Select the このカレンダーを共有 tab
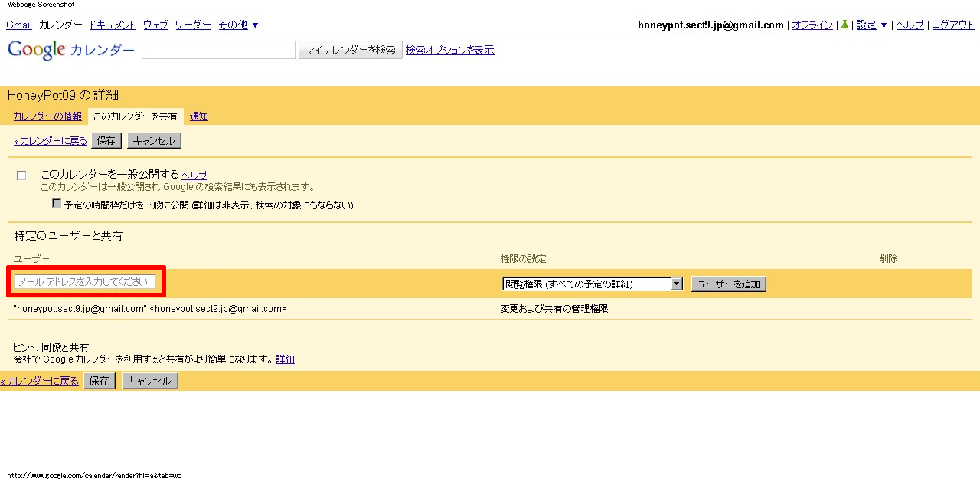This screenshot has width=980, height=479. point(136,116)
